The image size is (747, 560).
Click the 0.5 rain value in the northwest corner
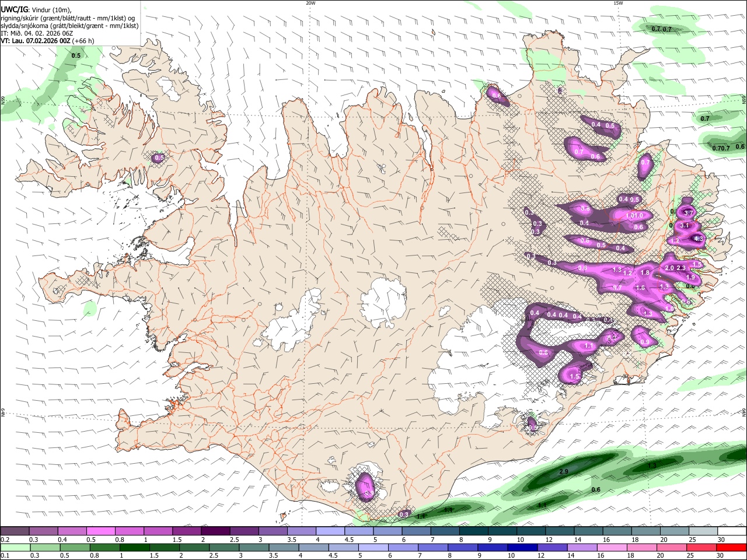tap(76, 55)
